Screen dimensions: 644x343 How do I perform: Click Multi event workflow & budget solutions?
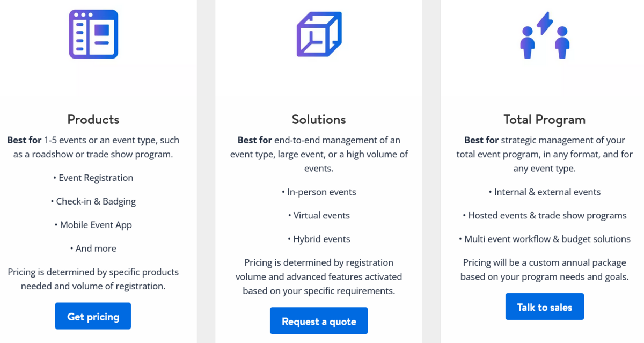[x=544, y=239]
